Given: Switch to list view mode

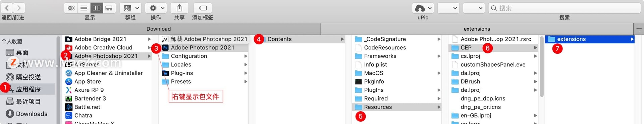Looking at the screenshot, I should [84, 8].
